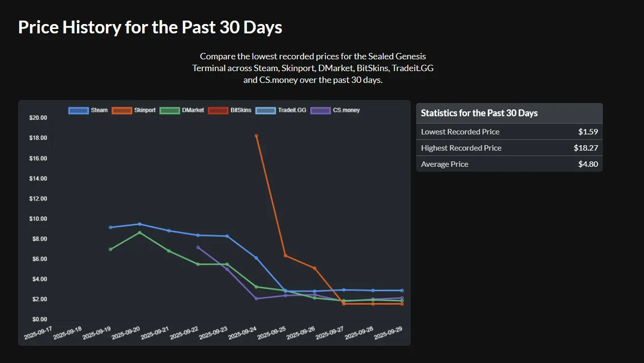Click the DMarket peak point on 2025-09-20
The image size is (644, 363).
click(x=140, y=233)
